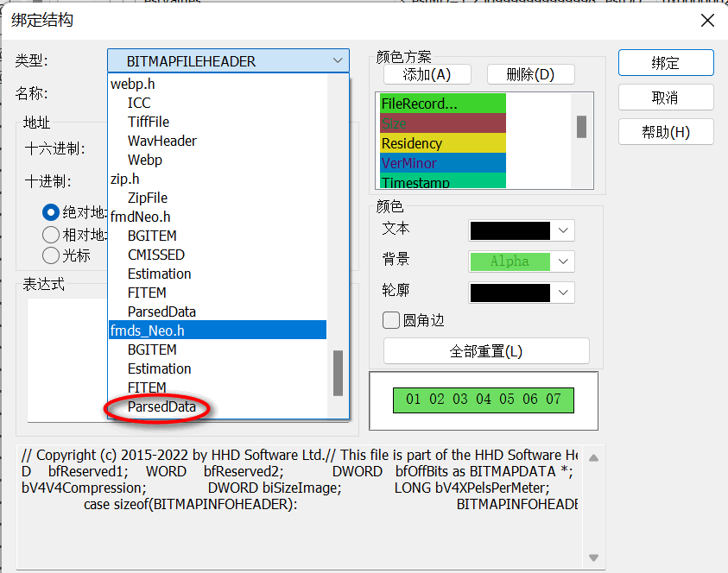Click the 全部重置(L) button
This screenshot has width=728, height=573.
click(485, 350)
